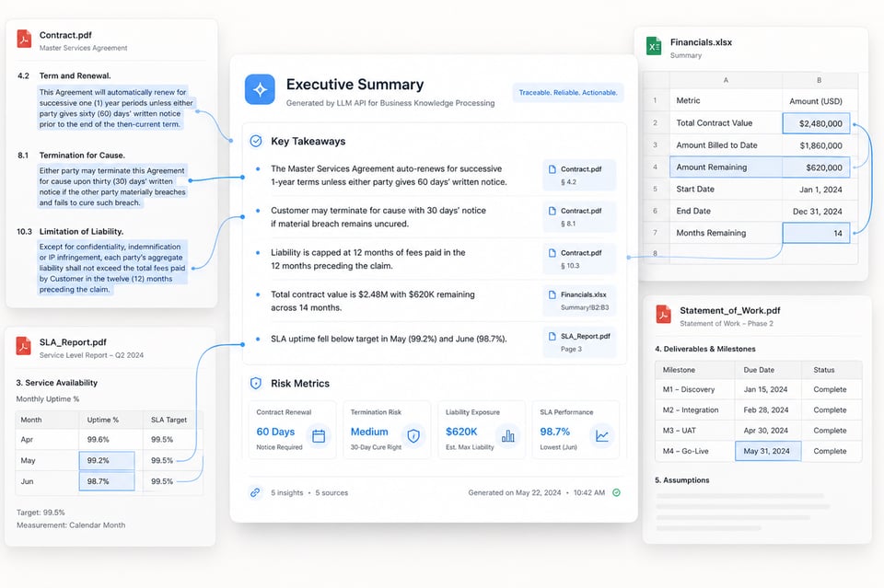
Task: Click the highlighted 4.2 Term and Renewal clause text
Action: (116, 109)
